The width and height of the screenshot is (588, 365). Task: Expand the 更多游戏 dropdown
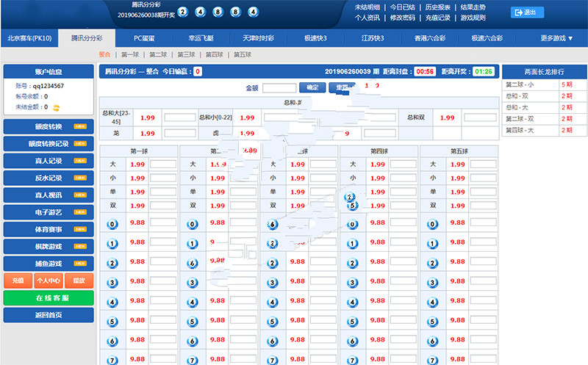pyautogui.click(x=556, y=38)
